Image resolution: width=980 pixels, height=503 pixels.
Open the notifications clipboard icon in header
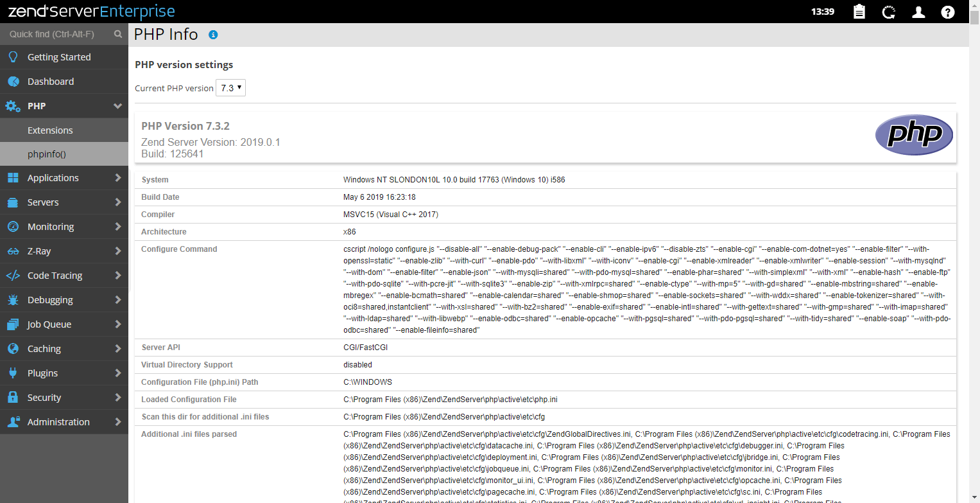(859, 12)
